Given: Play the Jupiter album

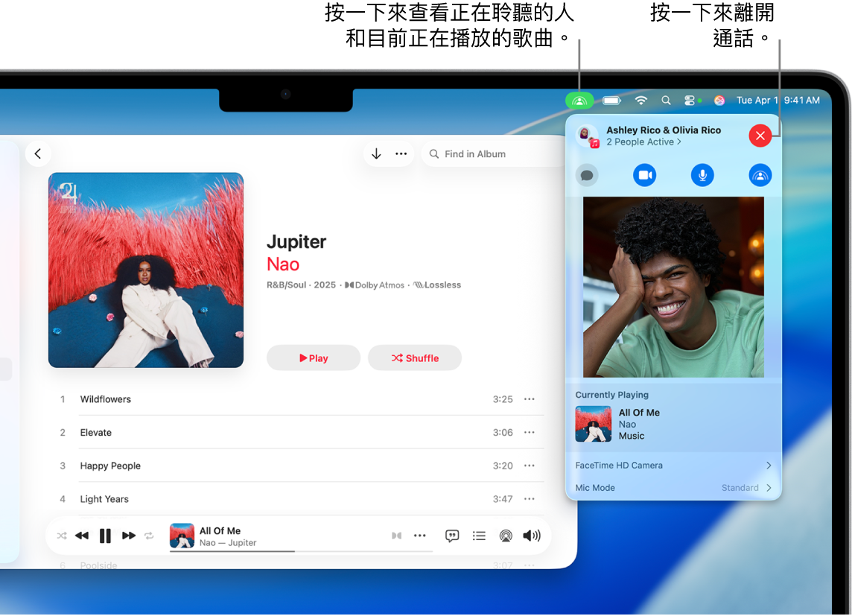Looking at the screenshot, I should [x=314, y=358].
